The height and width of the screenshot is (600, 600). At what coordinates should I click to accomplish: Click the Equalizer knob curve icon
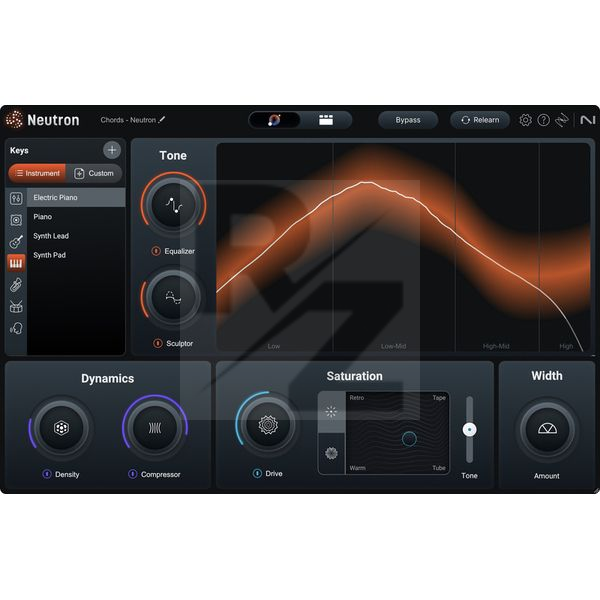pos(174,205)
